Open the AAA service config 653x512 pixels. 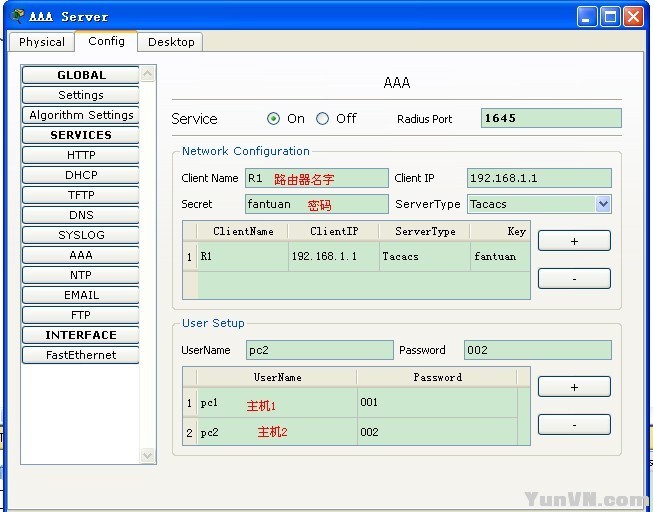[x=81, y=255]
